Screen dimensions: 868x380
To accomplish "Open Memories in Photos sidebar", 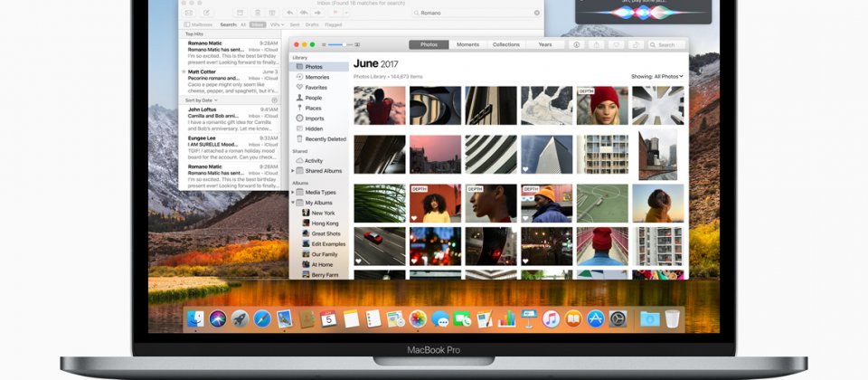I will click(317, 77).
